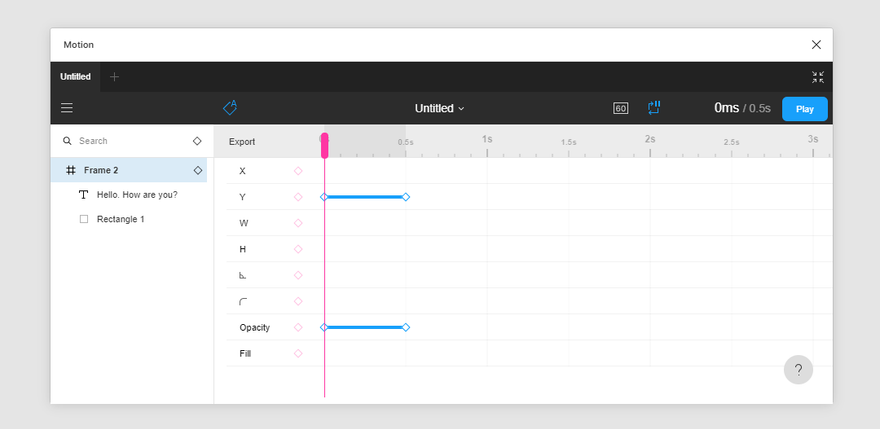Viewport: 880px width, 429px height.
Task: Select the Untitled tab
Action: coord(75,77)
